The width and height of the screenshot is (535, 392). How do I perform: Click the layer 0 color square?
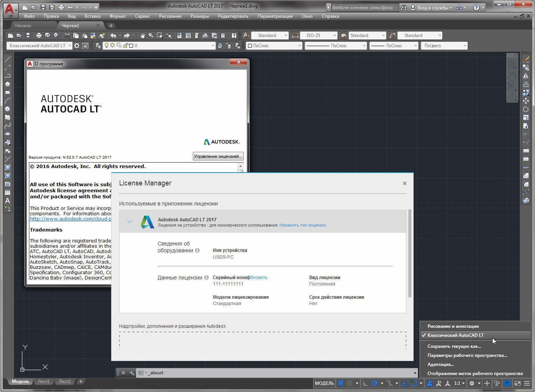(x=131, y=46)
